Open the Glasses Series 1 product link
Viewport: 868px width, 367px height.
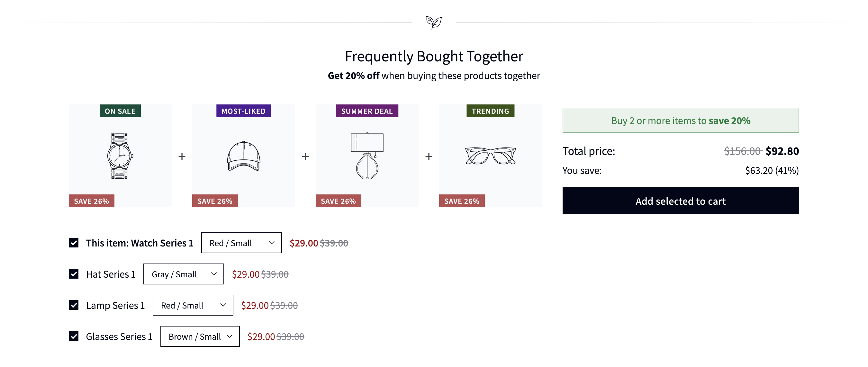click(119, 337)
